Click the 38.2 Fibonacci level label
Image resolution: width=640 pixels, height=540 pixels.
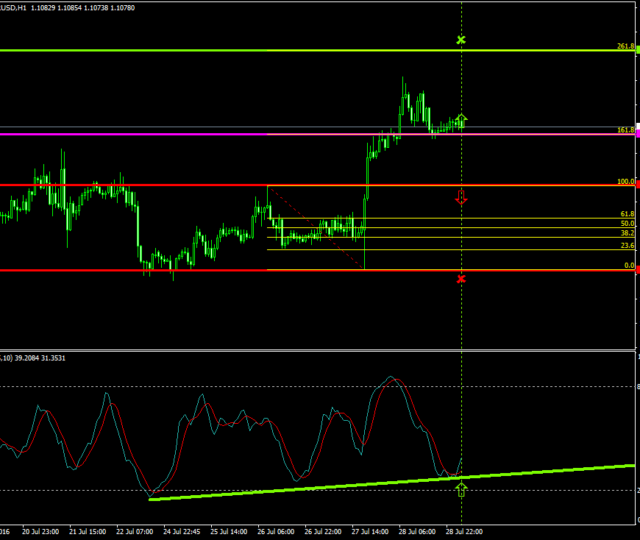(x=627, y=233)
